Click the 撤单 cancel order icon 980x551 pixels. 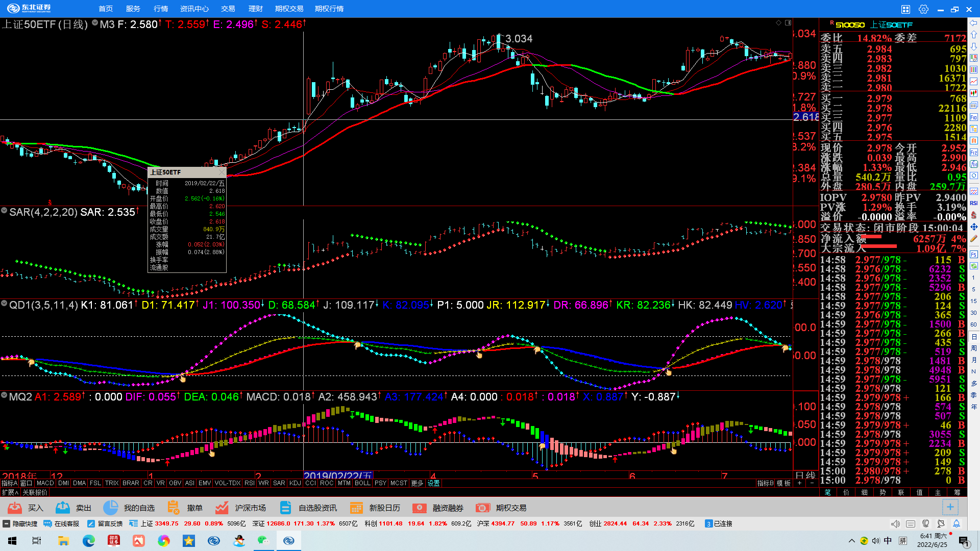(174, 508)
